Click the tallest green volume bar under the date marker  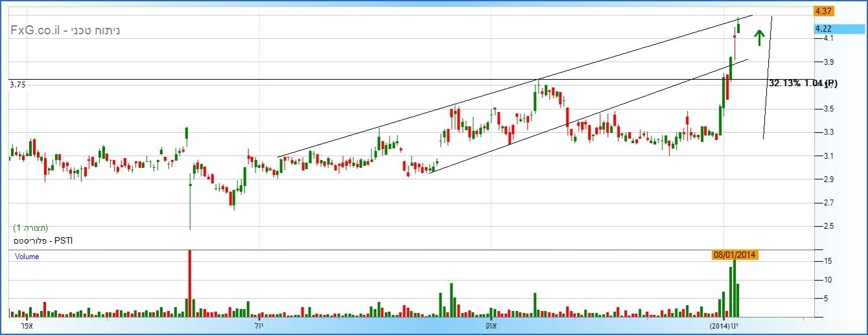[734, 290]
